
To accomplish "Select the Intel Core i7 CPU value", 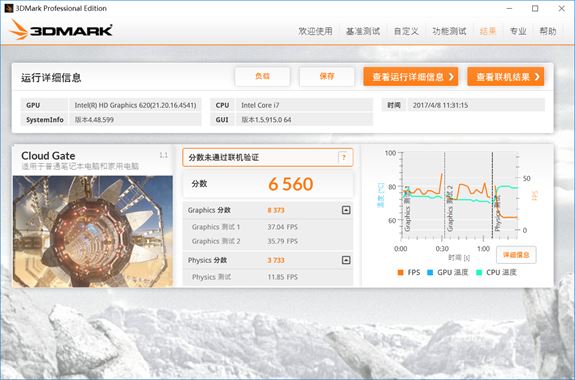I will tap(304, 105).
